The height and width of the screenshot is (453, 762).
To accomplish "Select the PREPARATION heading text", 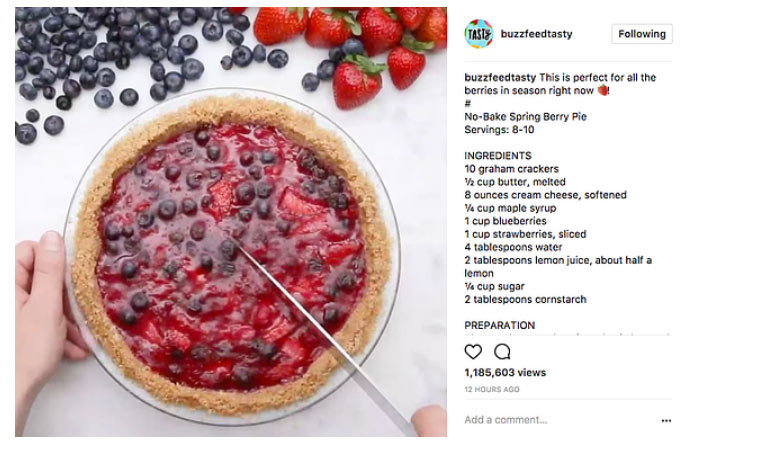I will pos(500,325).
